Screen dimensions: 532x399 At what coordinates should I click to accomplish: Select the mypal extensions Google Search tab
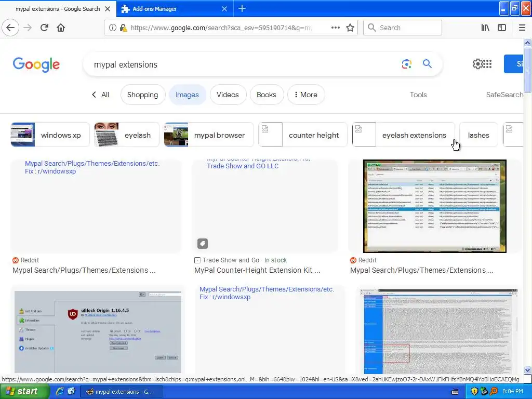(x=58, y=9)
